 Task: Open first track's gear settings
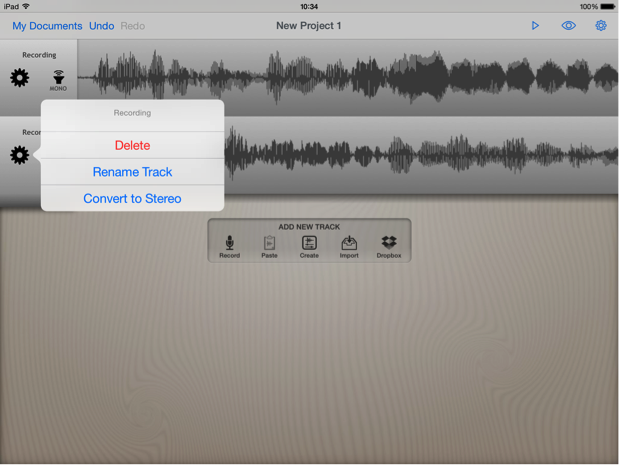point(20,78)
